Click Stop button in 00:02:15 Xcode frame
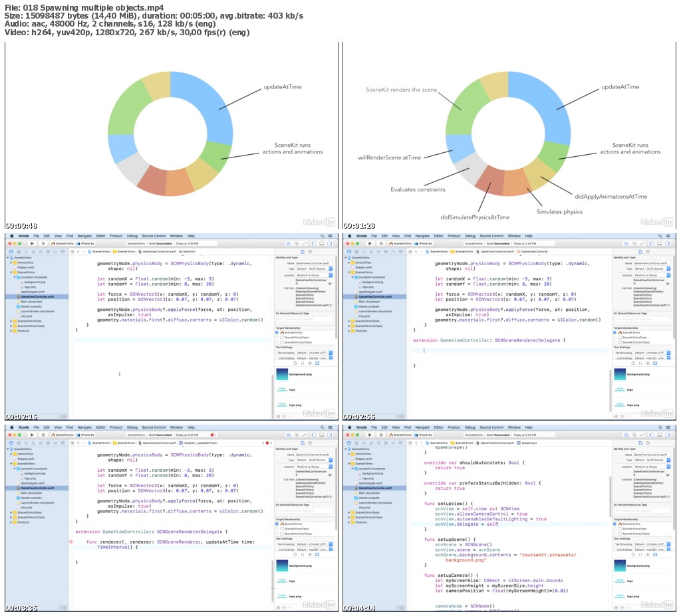 click(43, 243)
